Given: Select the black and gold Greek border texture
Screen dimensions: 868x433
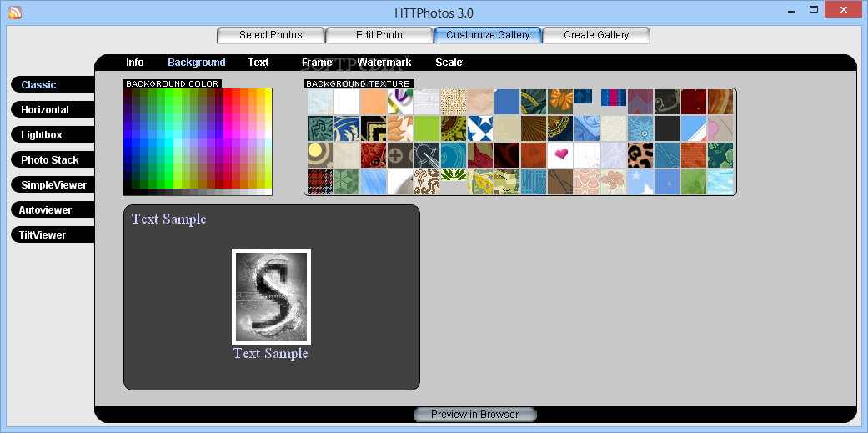Looking at the screenshot, I should [374, 128].
